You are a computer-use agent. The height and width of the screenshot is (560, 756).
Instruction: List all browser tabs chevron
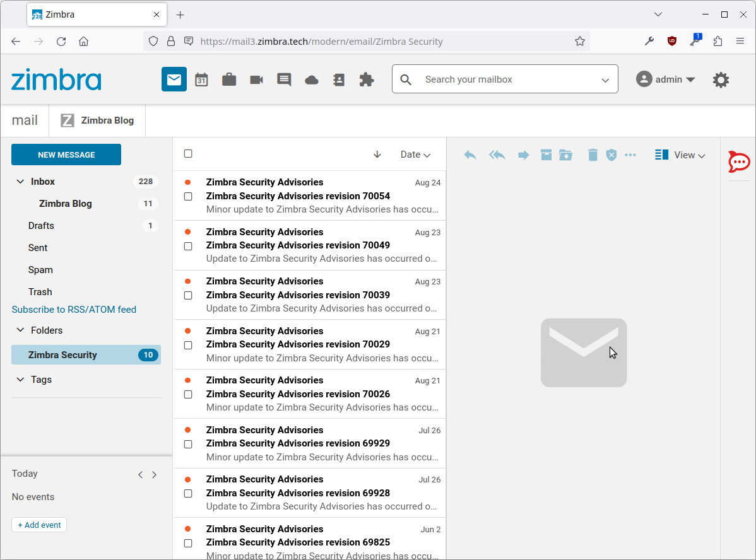pyautogui.click(x=658, y=15)
